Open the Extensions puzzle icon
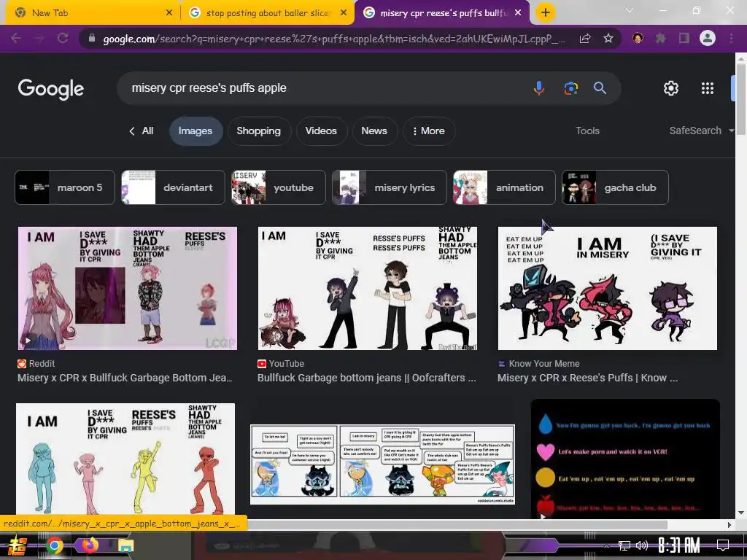747x560 pixels. pyautogui.click(x=660, y=38)
